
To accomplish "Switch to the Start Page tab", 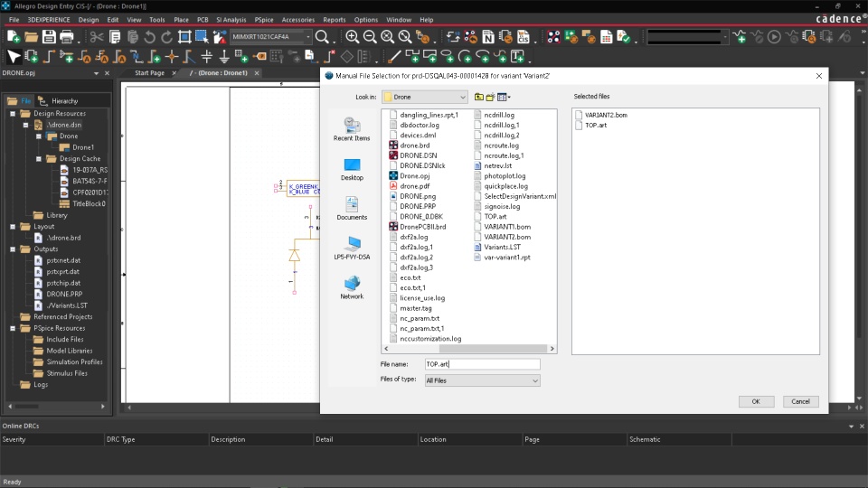I will (x=149, y=73).
